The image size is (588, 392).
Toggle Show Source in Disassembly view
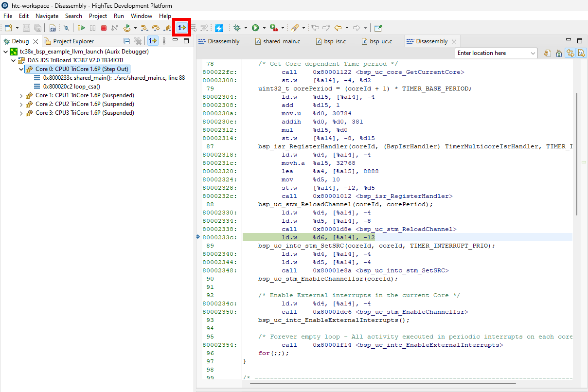pos(581,53)
